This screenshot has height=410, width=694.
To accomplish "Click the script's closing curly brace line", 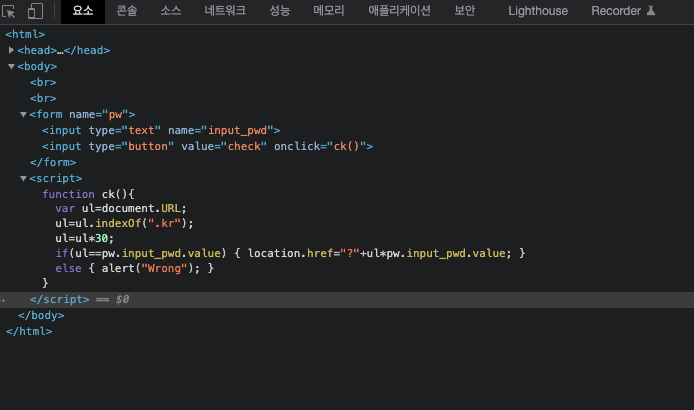I will (45, 283).
